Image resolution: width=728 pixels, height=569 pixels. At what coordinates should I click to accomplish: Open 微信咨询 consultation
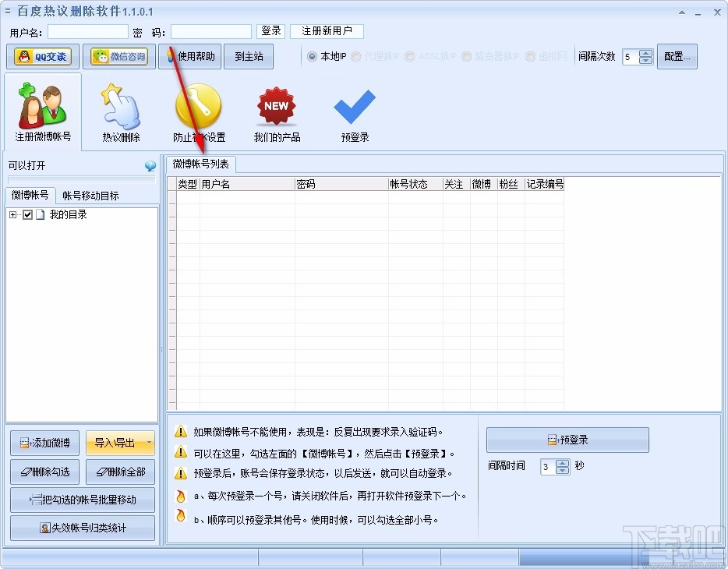[x=118, y=56]
